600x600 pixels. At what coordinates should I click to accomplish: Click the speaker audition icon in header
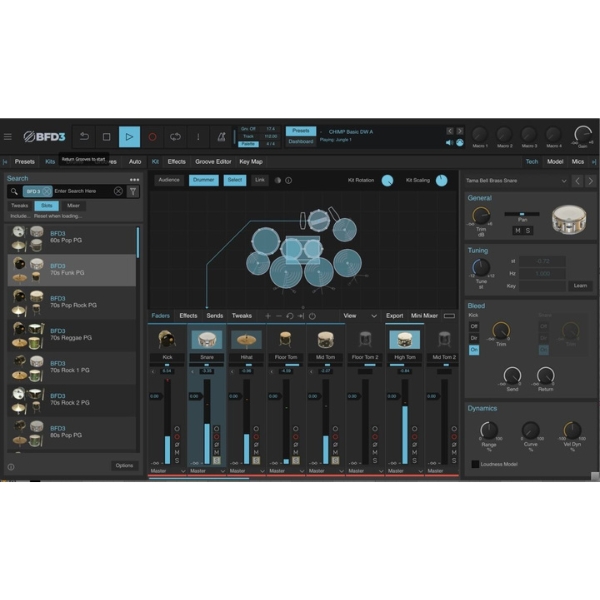449,143
